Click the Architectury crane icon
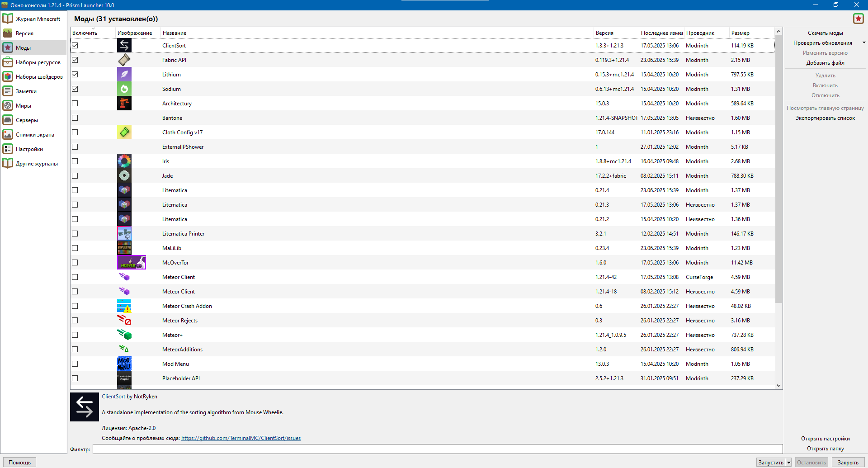Image resolution: width=868 pixels, height=468 pixels. 124,103
